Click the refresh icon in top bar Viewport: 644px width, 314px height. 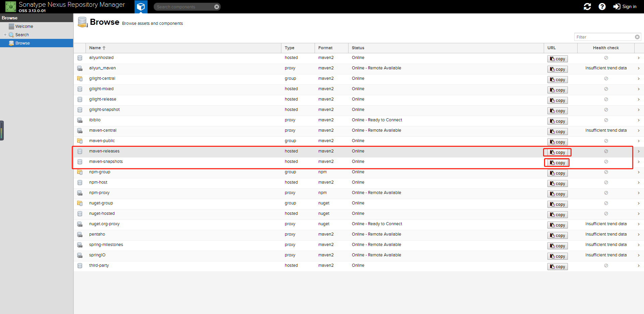point(587,6)
